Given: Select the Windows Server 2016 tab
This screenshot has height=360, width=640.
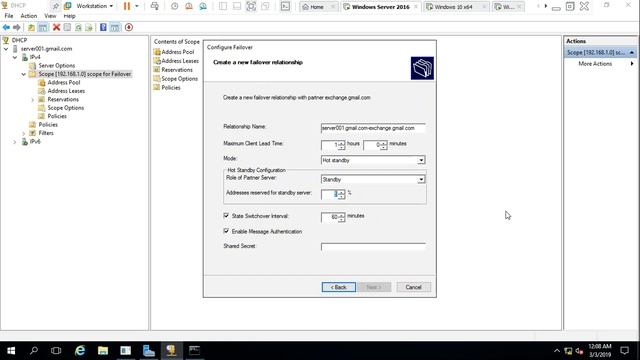Looking at the screenshot, I should [381, 7].
